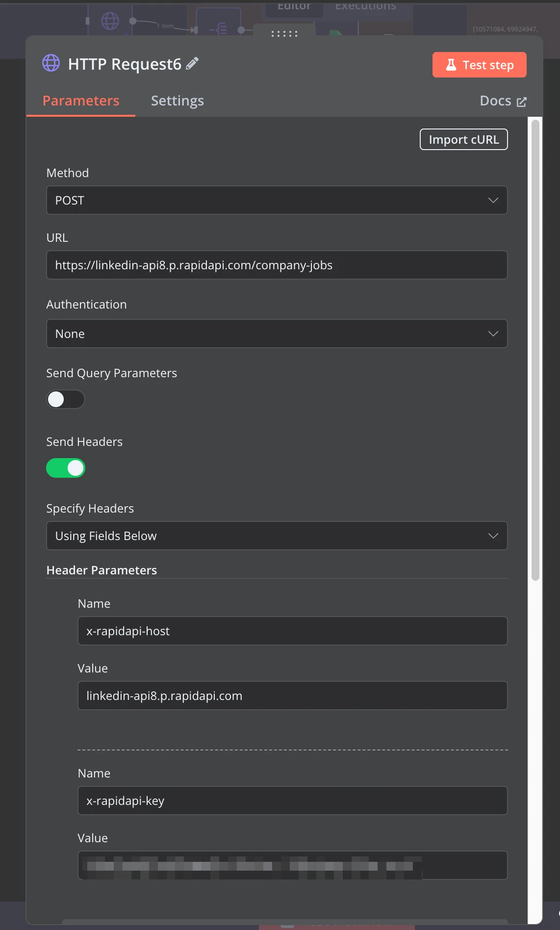
Task: Open the Authentication dropdown showing None
Action: click(x=277, y=334)
